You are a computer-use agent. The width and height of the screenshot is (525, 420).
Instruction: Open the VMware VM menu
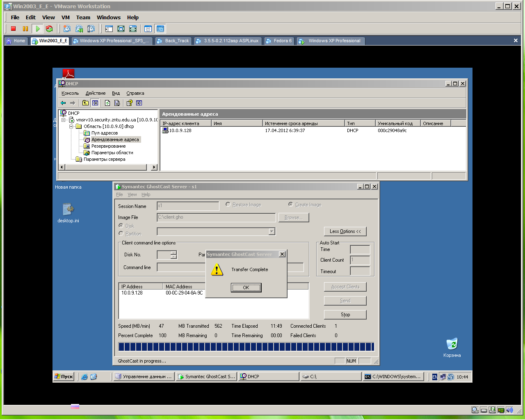pos(66,17)
